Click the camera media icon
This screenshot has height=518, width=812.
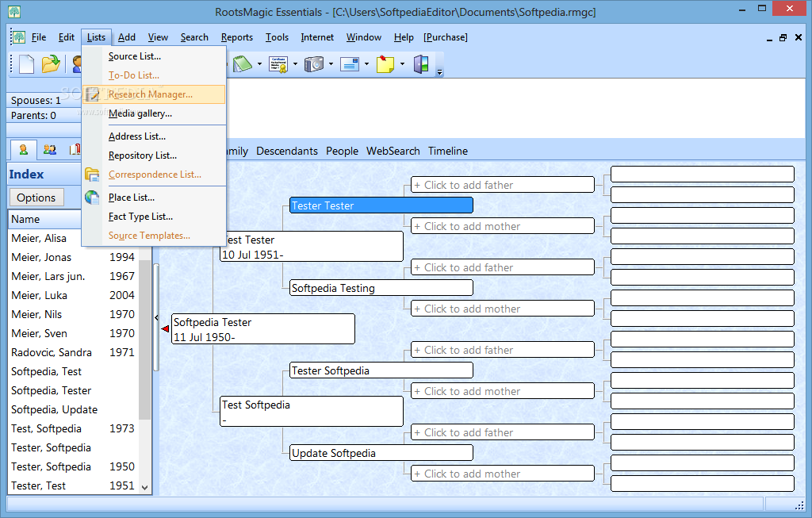pyautogui.click(x=314, y=64)
